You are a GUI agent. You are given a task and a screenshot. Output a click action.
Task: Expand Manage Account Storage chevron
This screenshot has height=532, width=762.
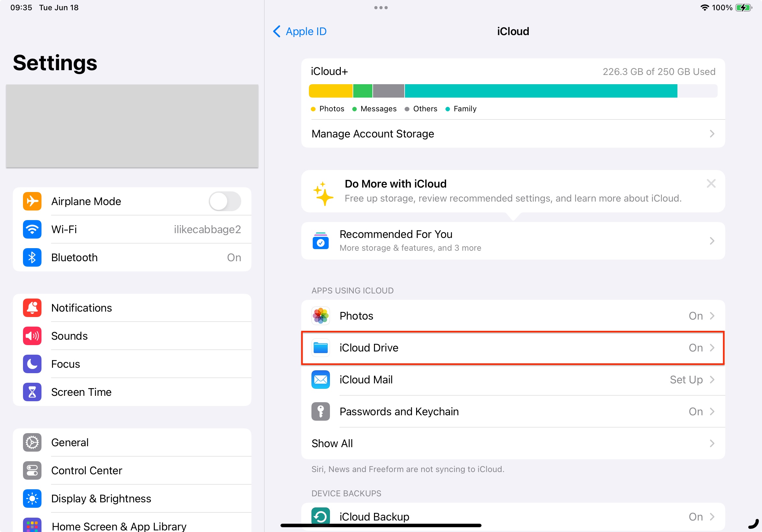pyautogui.click(x=712, y=134)
